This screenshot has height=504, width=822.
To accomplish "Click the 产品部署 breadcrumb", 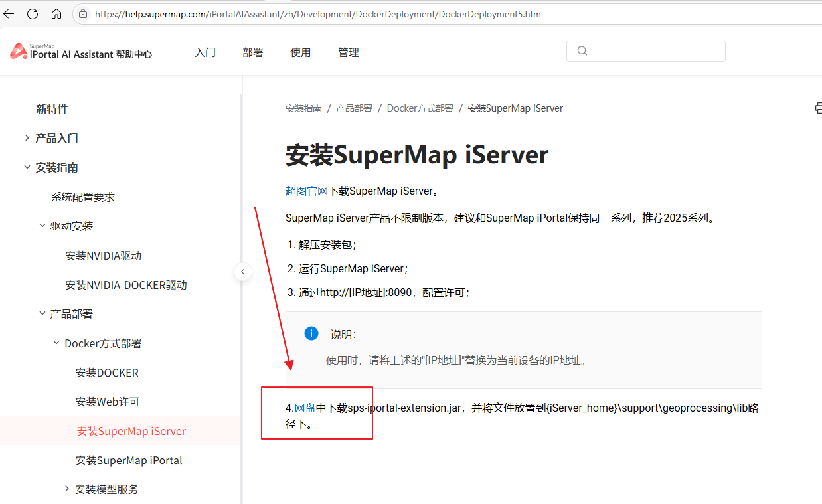I will tap(354, 108).
